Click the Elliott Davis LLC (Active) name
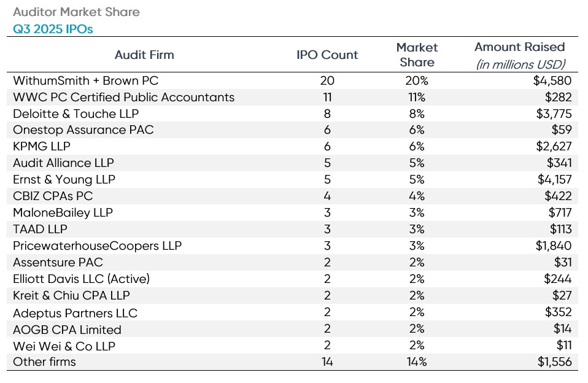This screenshot has width=588, height=383. pyautogui.click(x=81, y=279)
